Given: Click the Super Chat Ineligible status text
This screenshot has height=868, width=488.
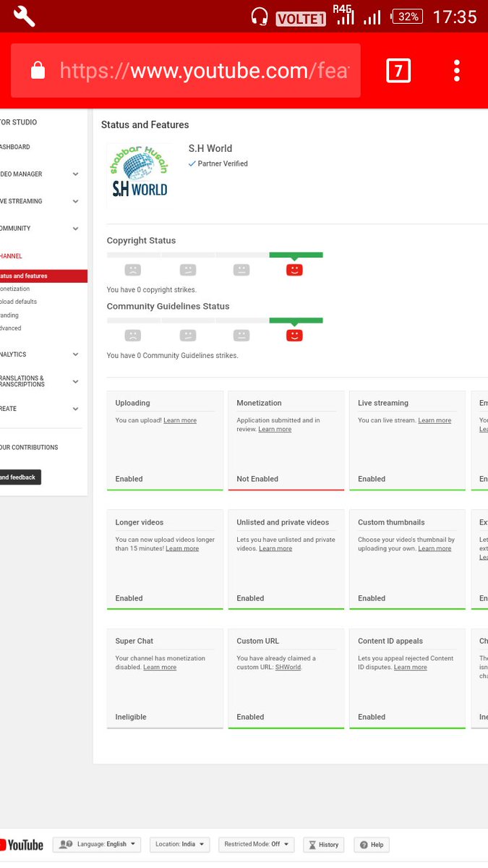Looking at the screenshot, I should click(x=131, y=717).
